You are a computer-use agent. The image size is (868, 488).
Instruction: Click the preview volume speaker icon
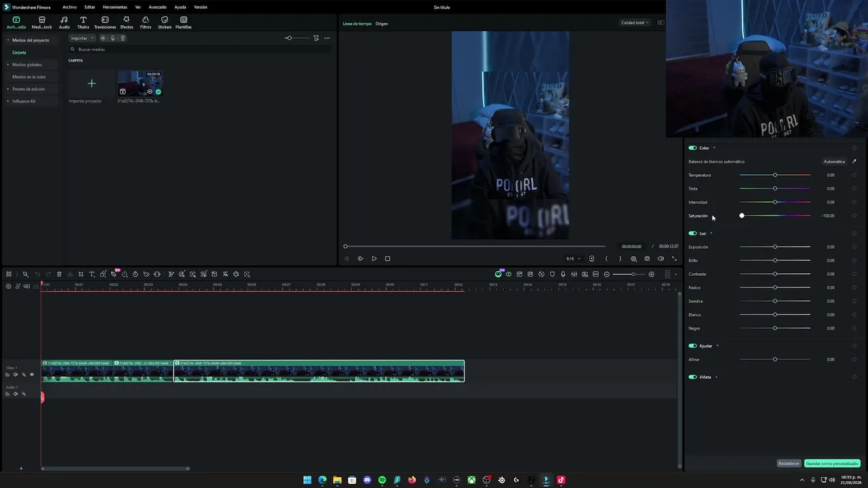[660, 258]
